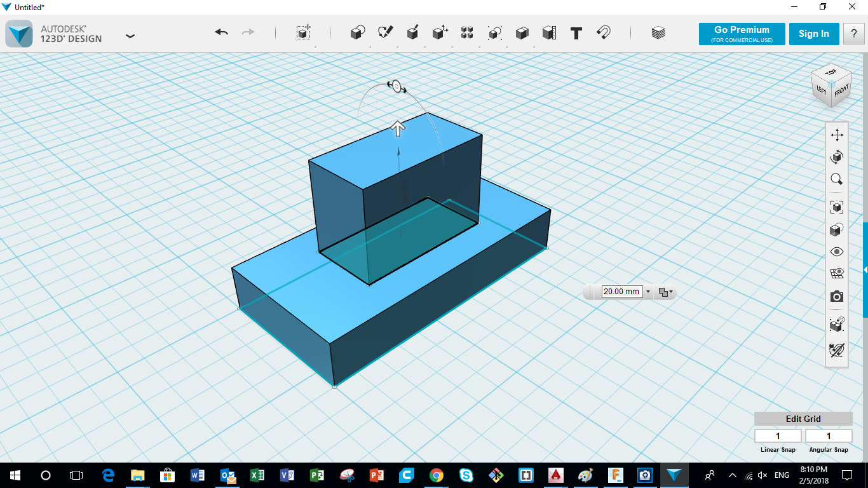Open the Transform tool menu

[x=304, y=33]
